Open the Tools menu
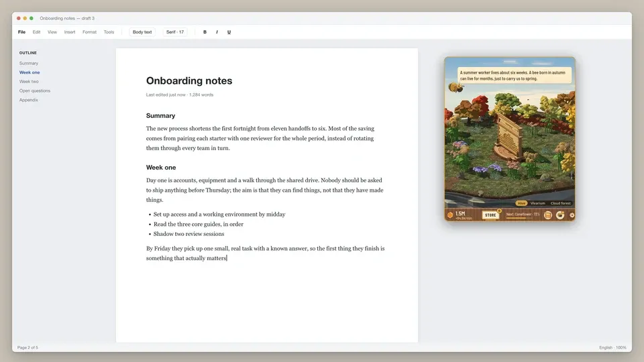This screenshot has height=362, width=644. [109, 32]
